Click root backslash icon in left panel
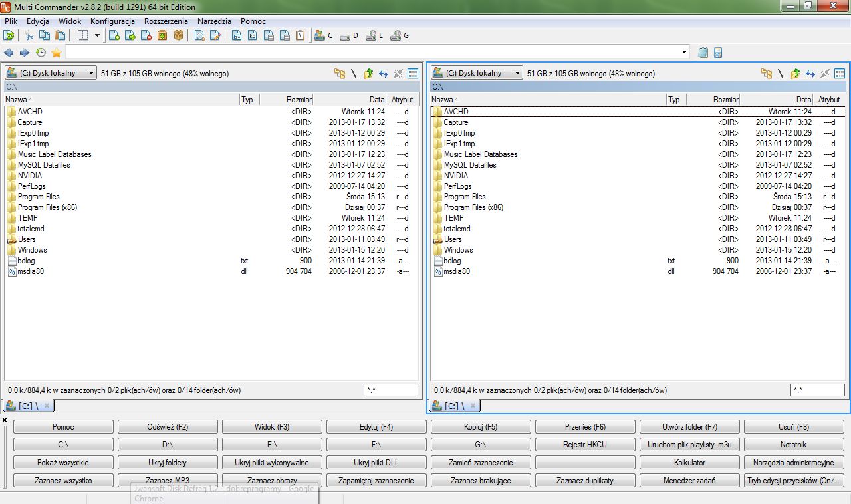The width and height of the screenshot is (851, 504). 354,74
